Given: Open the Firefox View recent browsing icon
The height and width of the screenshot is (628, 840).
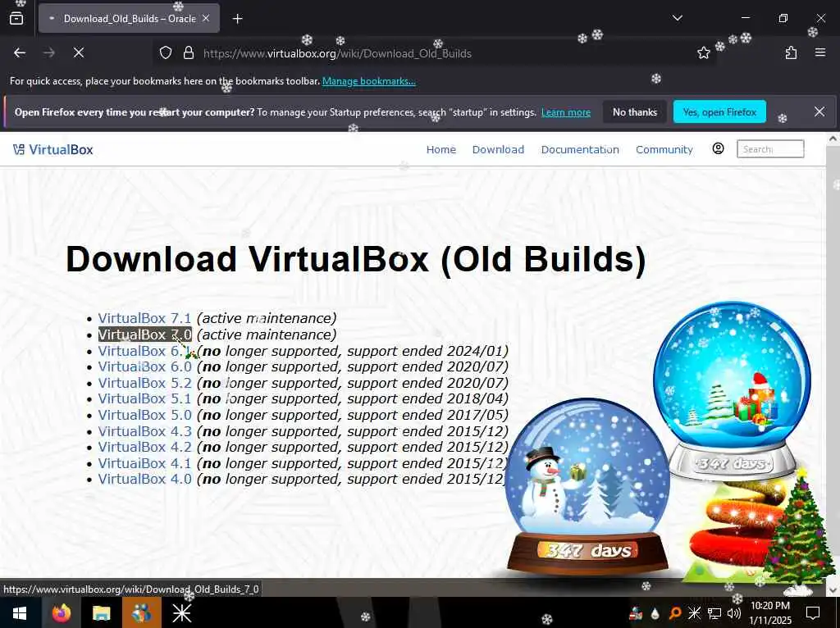Looking at the screenshot, I should [16, 19].
